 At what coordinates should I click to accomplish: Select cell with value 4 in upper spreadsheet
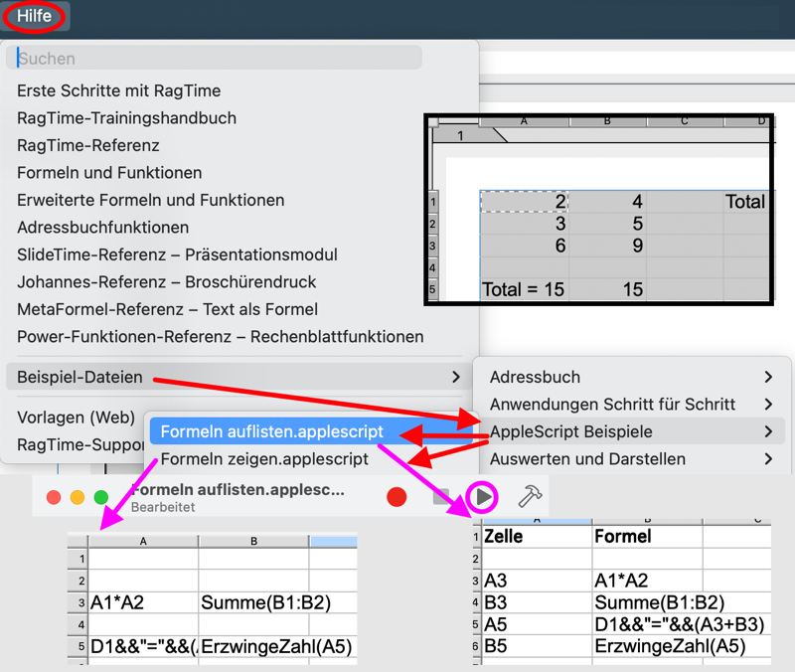(x=607, y=202)
